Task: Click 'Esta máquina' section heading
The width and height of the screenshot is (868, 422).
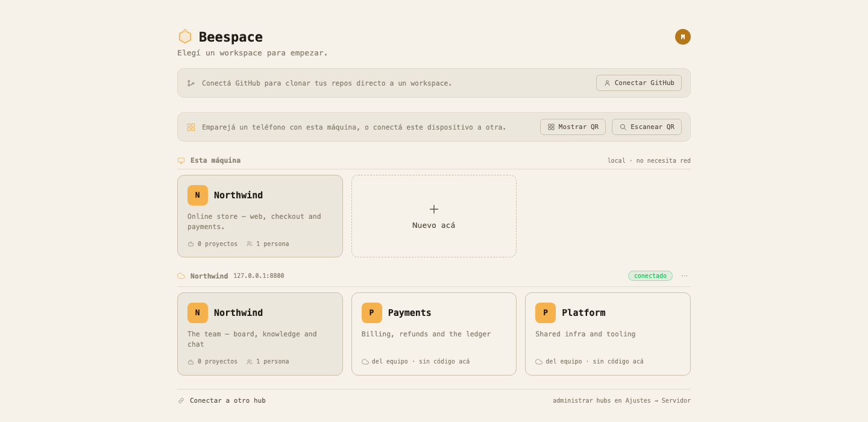Action: point(215,160)
